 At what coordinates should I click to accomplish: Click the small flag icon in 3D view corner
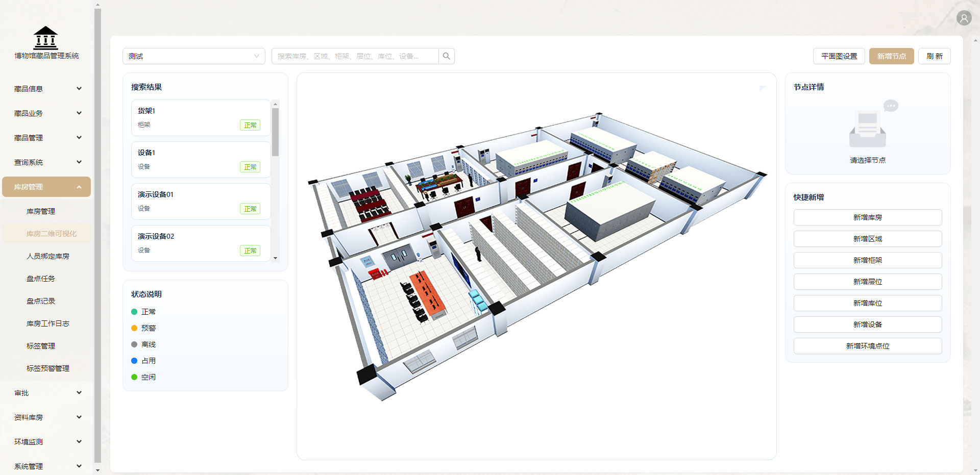pos(763,88)
